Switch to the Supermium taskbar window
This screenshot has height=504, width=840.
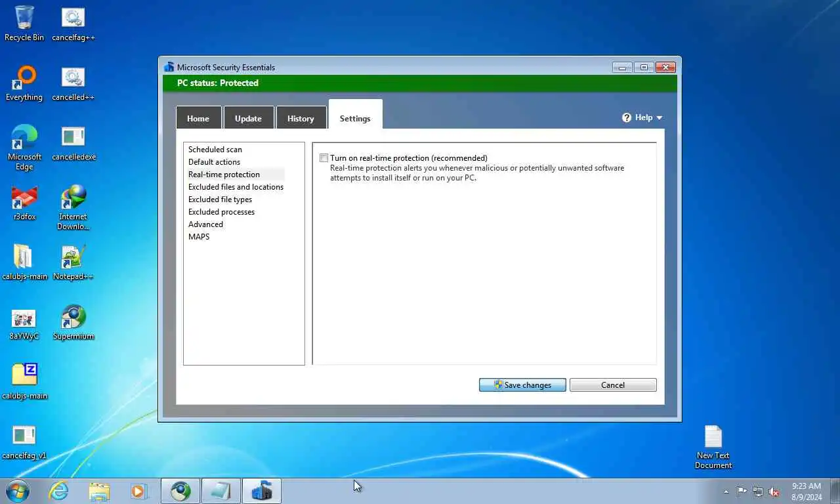180,491
